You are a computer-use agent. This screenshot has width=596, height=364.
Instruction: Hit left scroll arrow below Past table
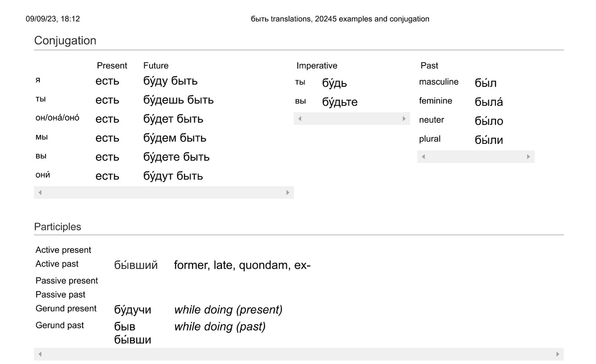pos(423,157)
